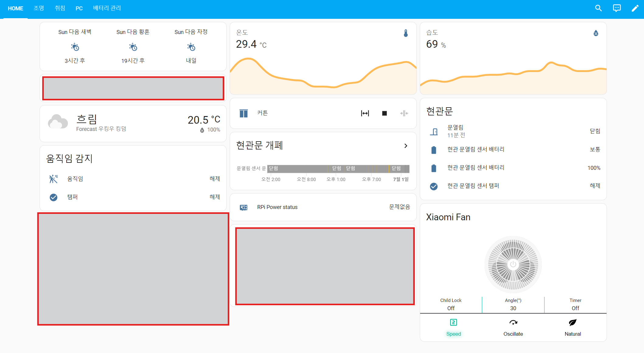Close the curtain with close icon
Screen dimensions: 644x353
click(x=404, y=113)
